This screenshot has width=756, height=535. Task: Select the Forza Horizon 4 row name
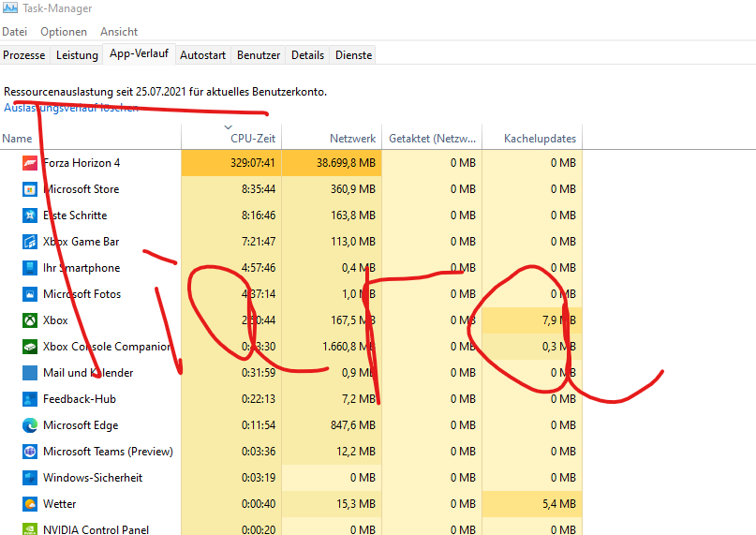[x=82, y=163]
